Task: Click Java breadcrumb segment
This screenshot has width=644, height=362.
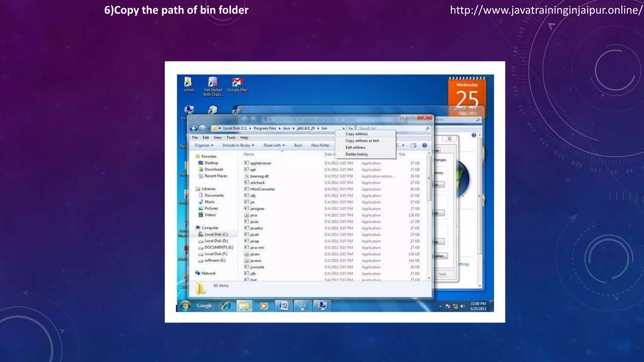Action: pos(286,128)
